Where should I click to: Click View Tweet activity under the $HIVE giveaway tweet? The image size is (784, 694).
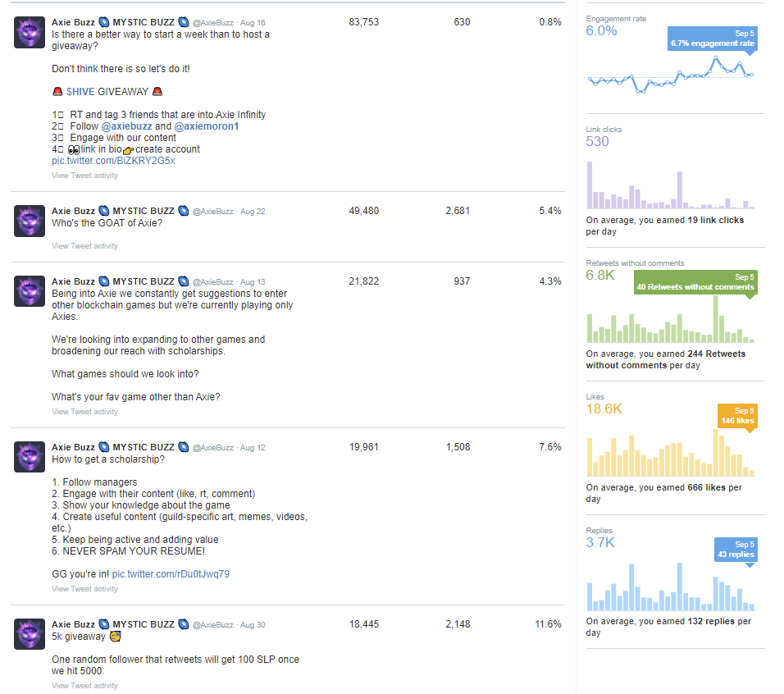point(85,176)
